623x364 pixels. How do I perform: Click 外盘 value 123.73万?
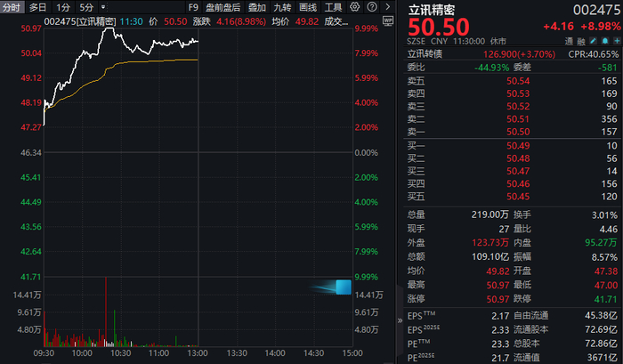(x=490, y=243)
